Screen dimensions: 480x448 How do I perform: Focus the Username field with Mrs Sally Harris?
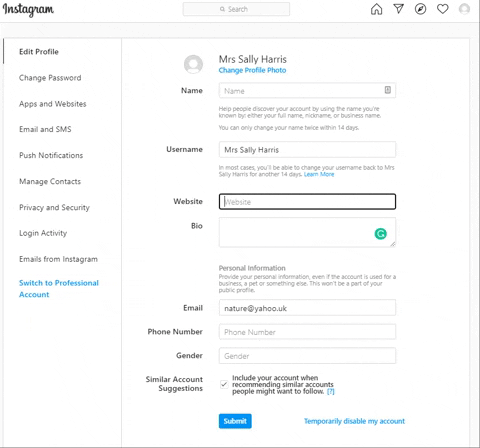coord(307,149)
